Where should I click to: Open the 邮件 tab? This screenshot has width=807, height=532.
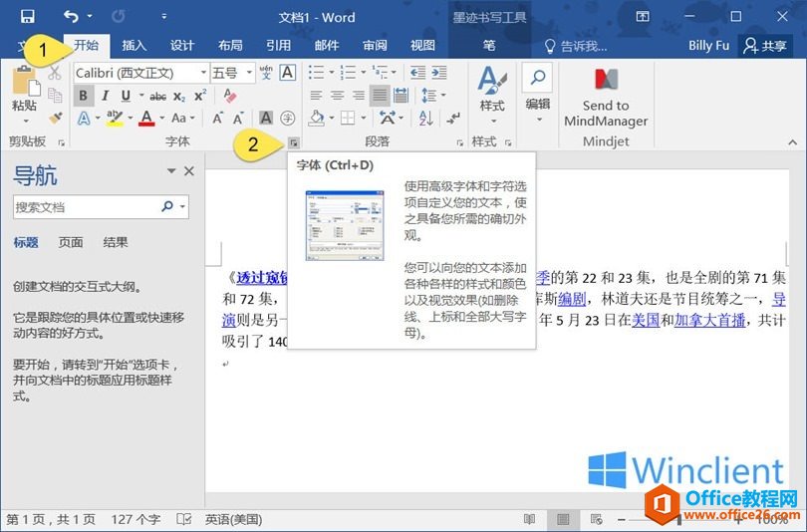(327, 45)
